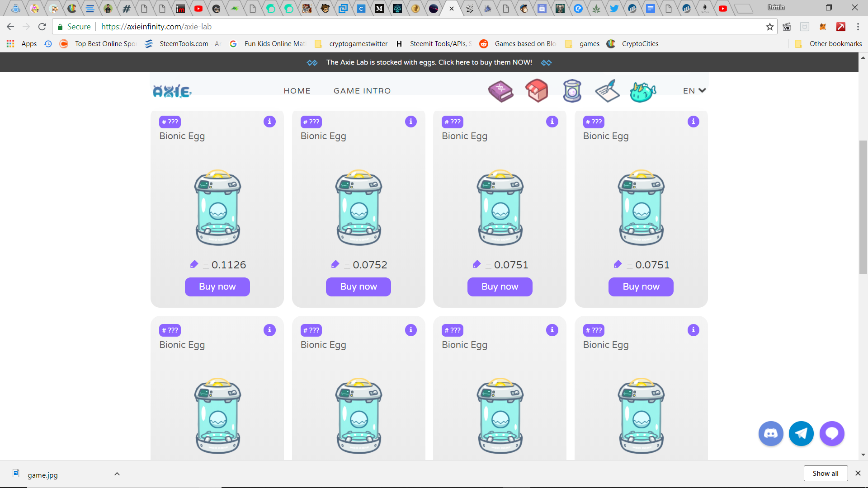Open Discord chat floating button
Image resolution: width=868 pixels, height=488 pixels.
coord(770,434)
